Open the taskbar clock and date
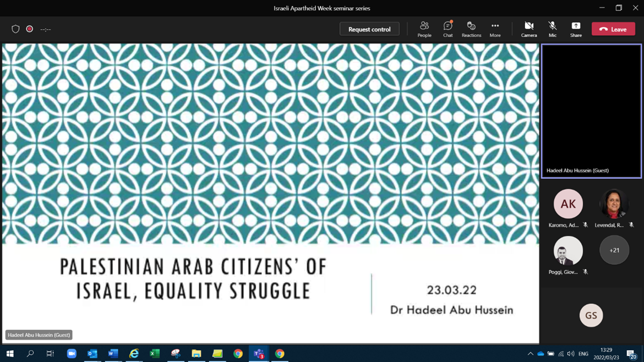Image resolution: width=644 pixels, height=362 pixels. (606, 353)
